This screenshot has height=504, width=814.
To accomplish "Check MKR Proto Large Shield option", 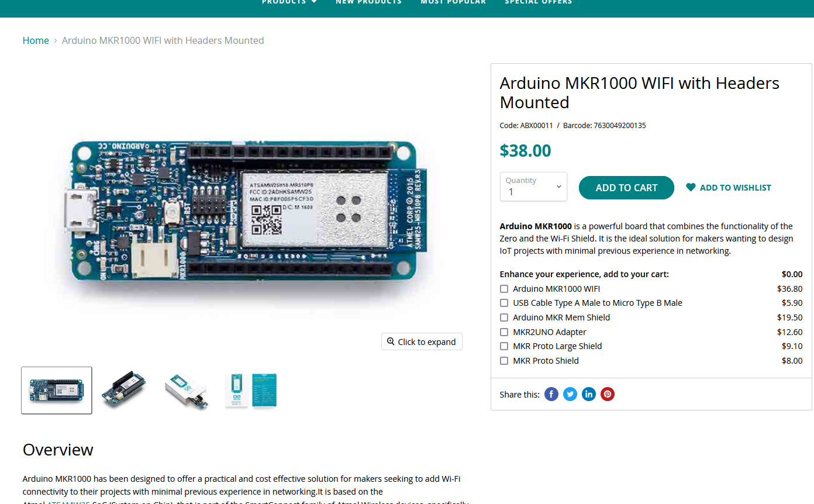I will coord(504,346).
